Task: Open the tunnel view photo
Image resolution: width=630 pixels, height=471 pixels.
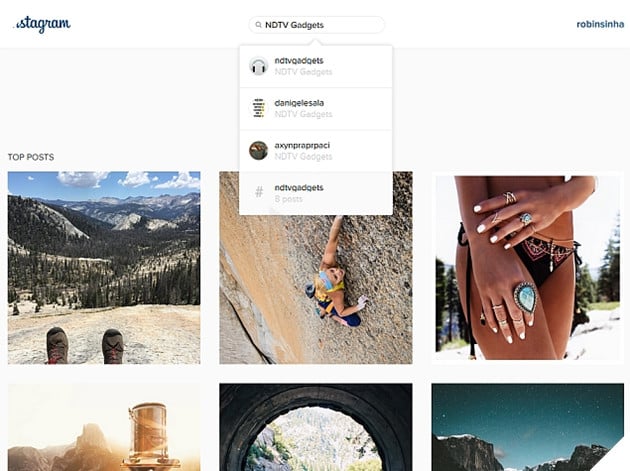Action: [x=316, y=427]
